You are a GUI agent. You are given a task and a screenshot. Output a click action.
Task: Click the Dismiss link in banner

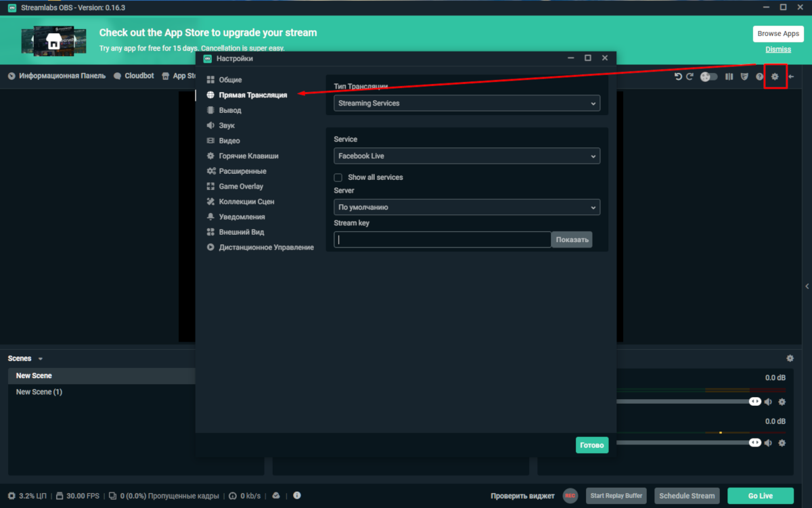778,49
